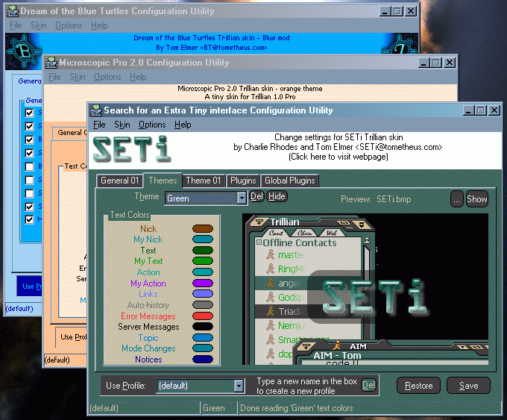This screenshot has height=420, width=507.
Task: Click 'Done reading Green text colors' status text
Action: (296, 408)
